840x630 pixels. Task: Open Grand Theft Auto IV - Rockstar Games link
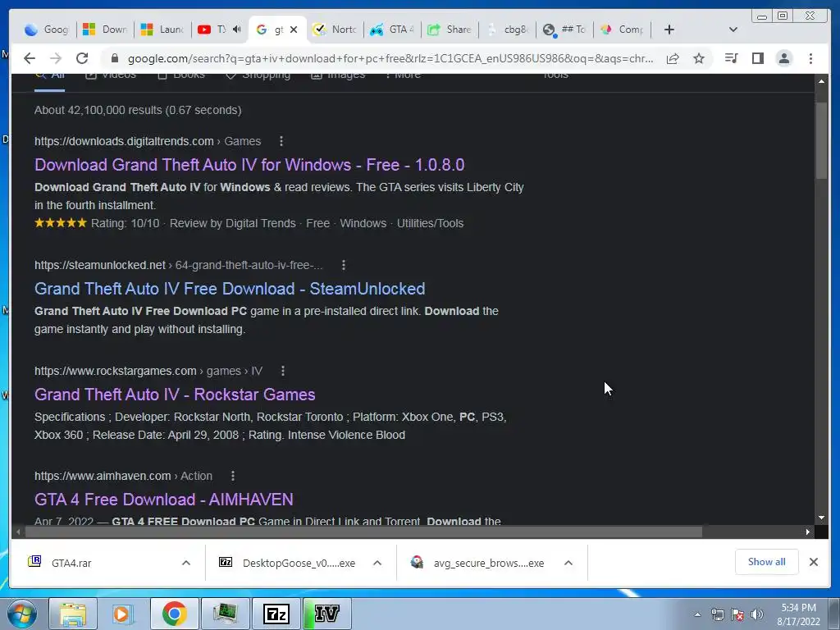pyautogui.click(x=175, y=395)
